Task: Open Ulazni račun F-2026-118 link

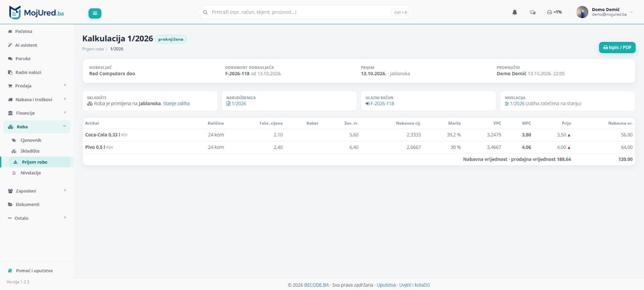Action: pyautogui.click(x=379, y=104)
